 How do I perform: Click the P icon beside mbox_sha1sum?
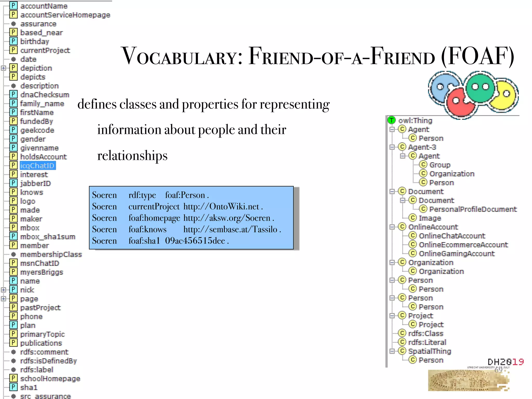pos(13,236)
